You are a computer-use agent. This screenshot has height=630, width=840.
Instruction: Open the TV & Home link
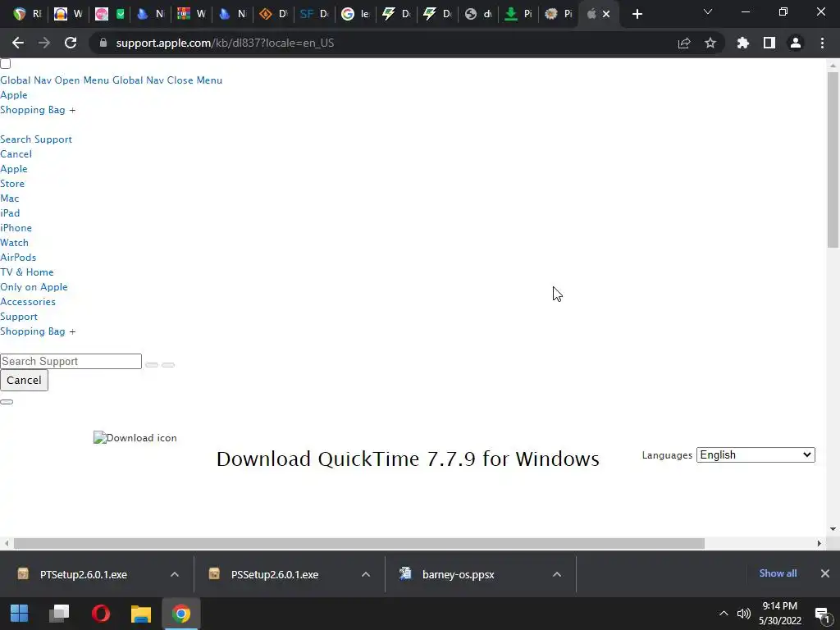27,272
